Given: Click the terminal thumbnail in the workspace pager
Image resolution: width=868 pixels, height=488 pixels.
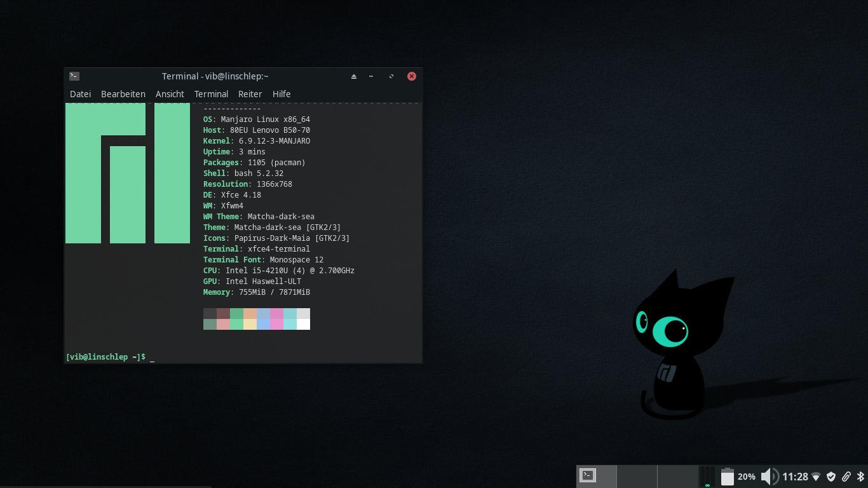Looking at the screenshot, I should [588, 475].
